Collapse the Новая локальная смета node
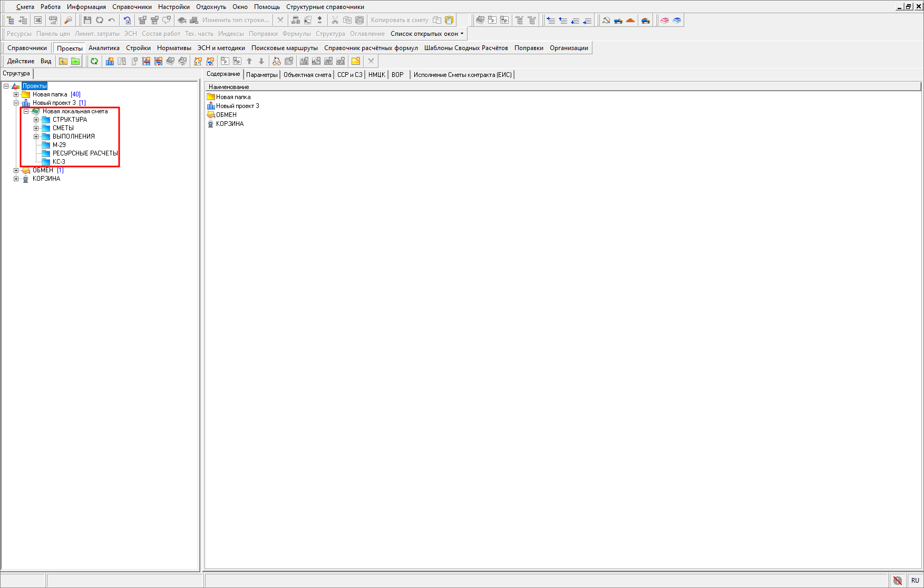The width and height of the screenshot is (924, 588). pyautogui.click(x=26, y=111)
